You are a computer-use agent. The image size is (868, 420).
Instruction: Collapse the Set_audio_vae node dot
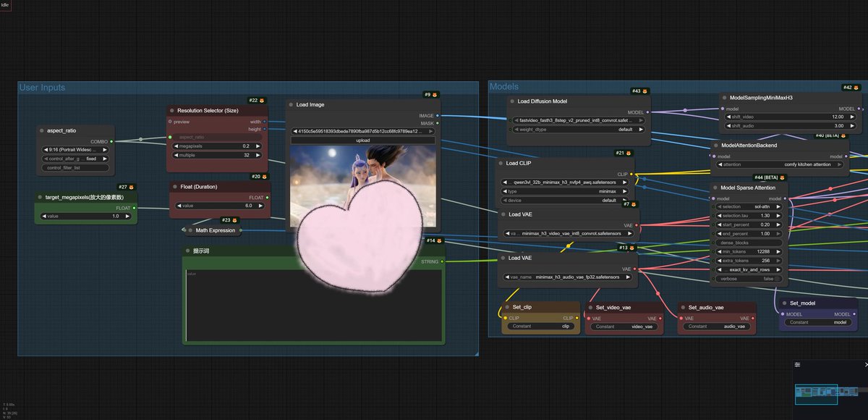click(x=683, y=307)
